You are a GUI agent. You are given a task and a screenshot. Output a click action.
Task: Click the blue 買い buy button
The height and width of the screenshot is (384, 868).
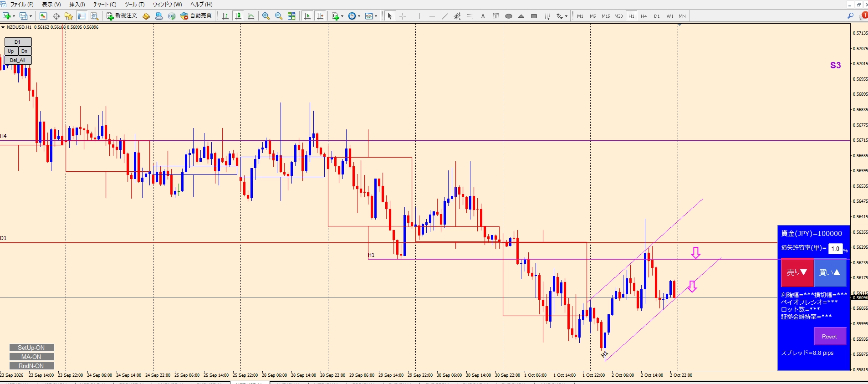830,272
